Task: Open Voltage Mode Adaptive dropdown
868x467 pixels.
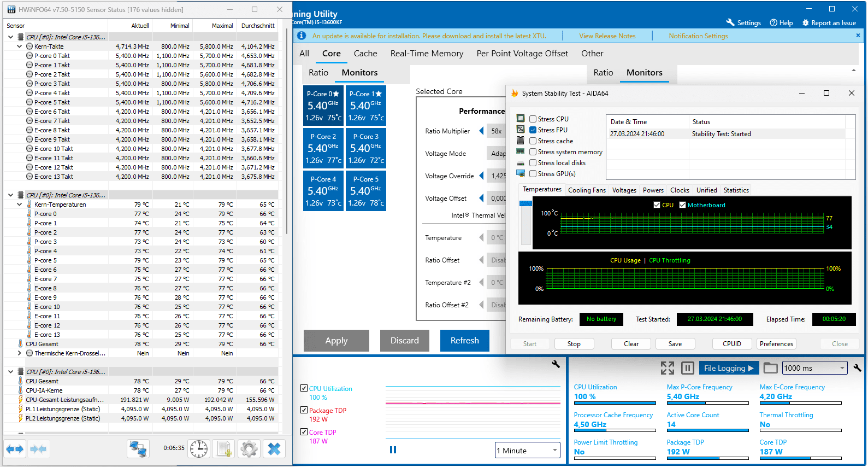Action: point(497,153)
